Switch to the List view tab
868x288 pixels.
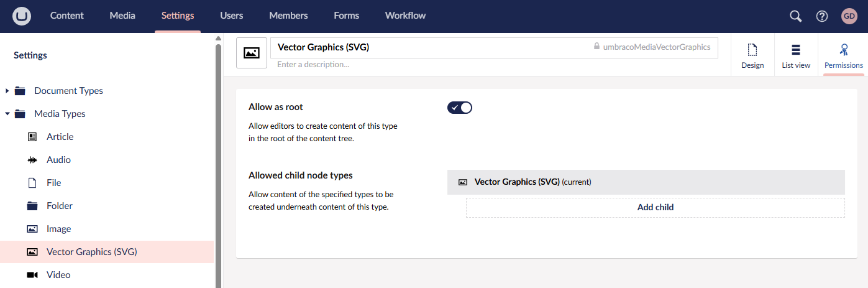pos(796,56)
